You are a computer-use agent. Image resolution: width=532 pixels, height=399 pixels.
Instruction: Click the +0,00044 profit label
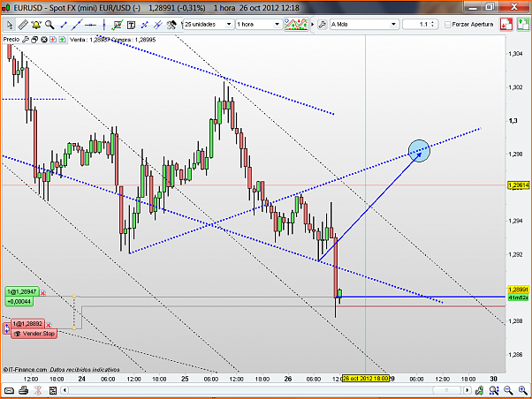coord(19,301)
